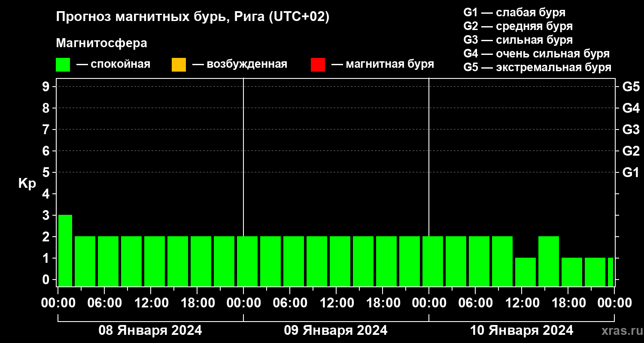Image resolution: width=644 pixels, height=343 pixels.
Task: Click the final 00:00 label ending 10 Января
Action: coord(614,303)
